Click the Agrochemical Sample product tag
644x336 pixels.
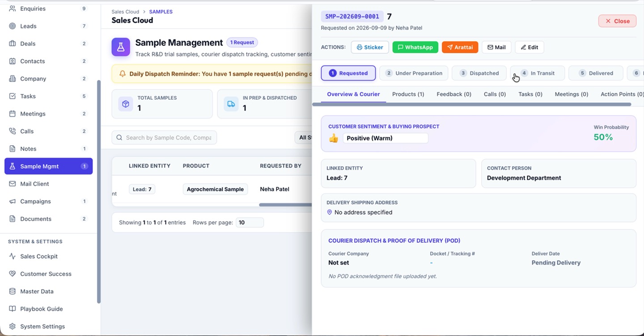215,189
